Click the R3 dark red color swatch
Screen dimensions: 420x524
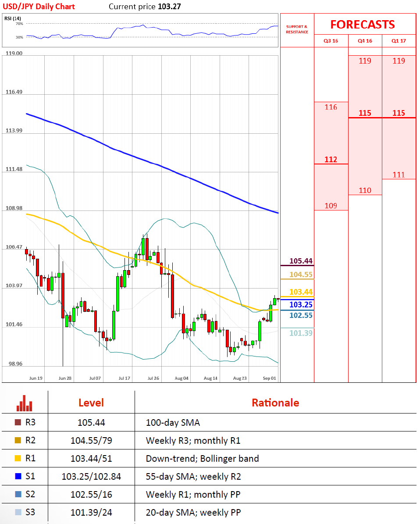[x=18, y=422]
